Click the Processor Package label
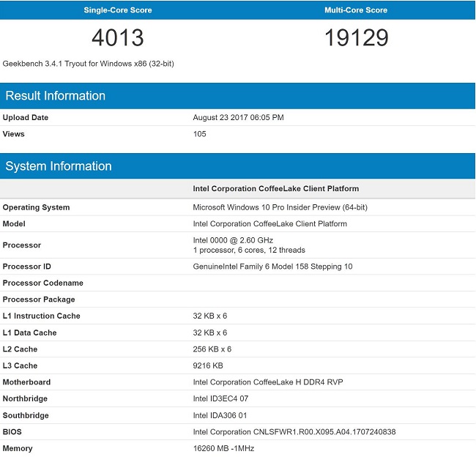476x457 pixels. pyautogui.click(x=39, y=300)
